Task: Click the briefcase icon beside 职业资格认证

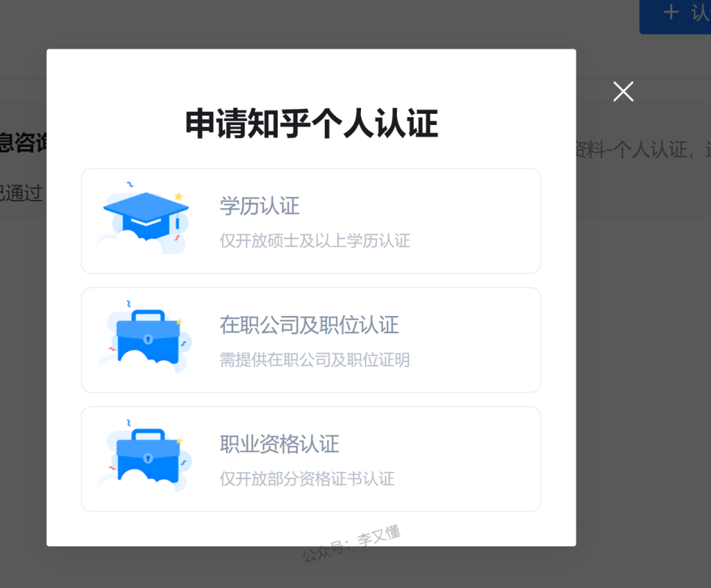Action: [145, 456]
